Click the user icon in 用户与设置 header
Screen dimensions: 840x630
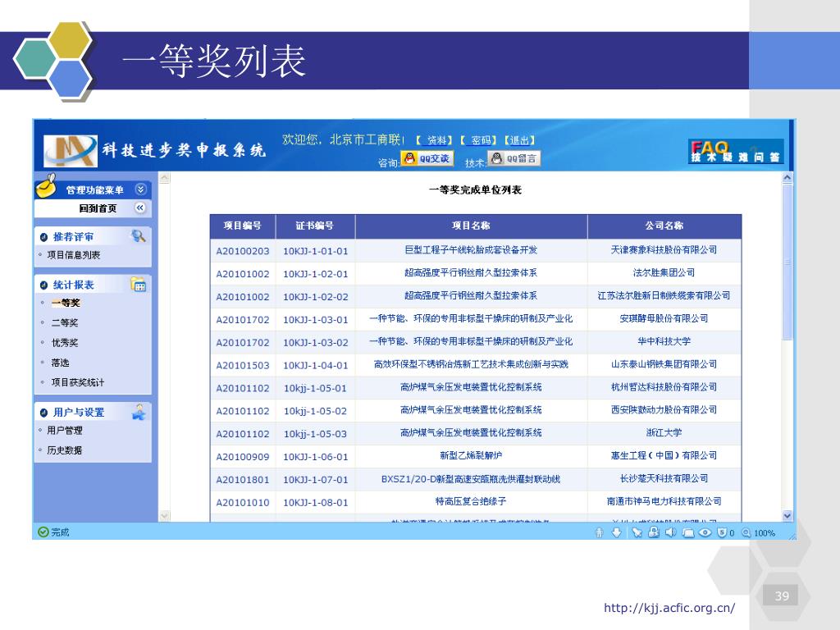(x=139, y=412)
